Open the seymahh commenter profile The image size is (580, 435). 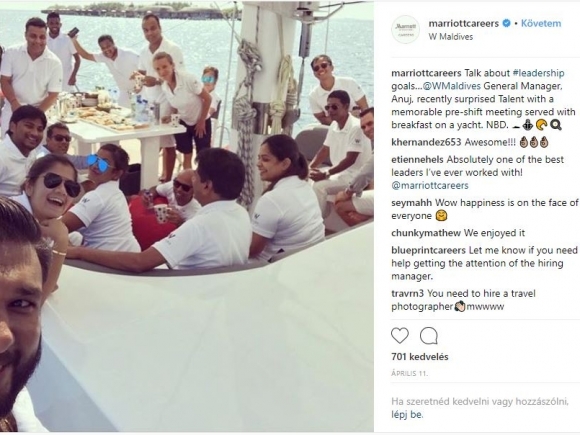411,203
